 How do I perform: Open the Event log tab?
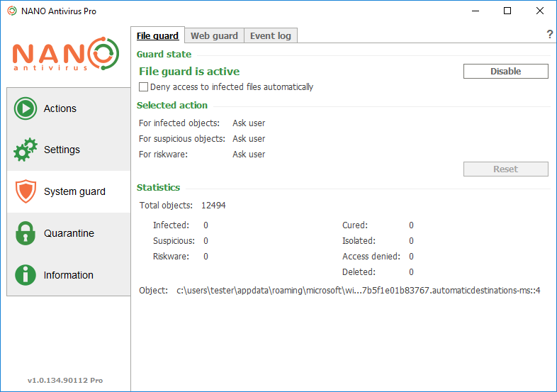[270, 35]
